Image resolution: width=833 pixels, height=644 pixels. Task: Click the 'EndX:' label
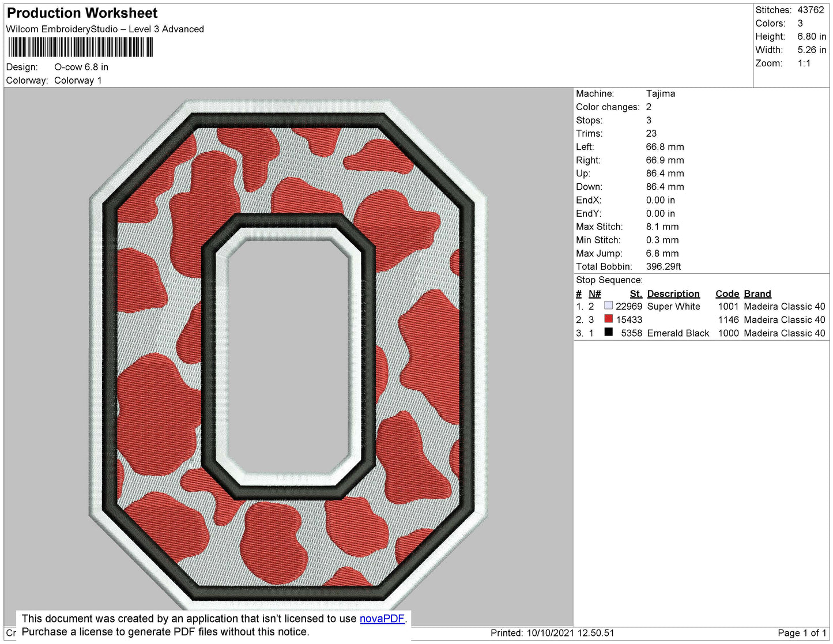point(589,200)
